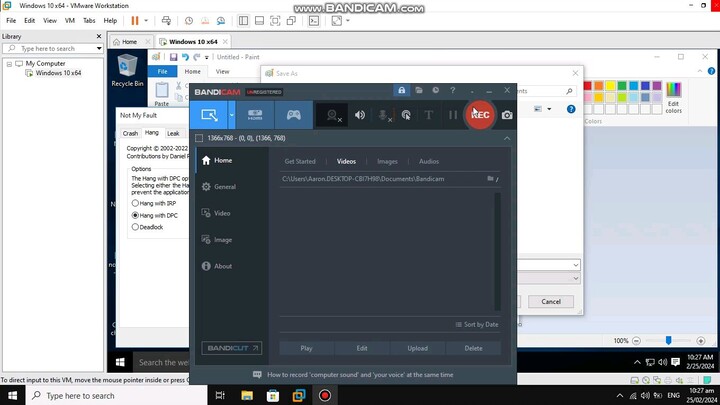The image size is (720, 405).
Task: Expand file name combo box in Save As
Action: (575, 265)
